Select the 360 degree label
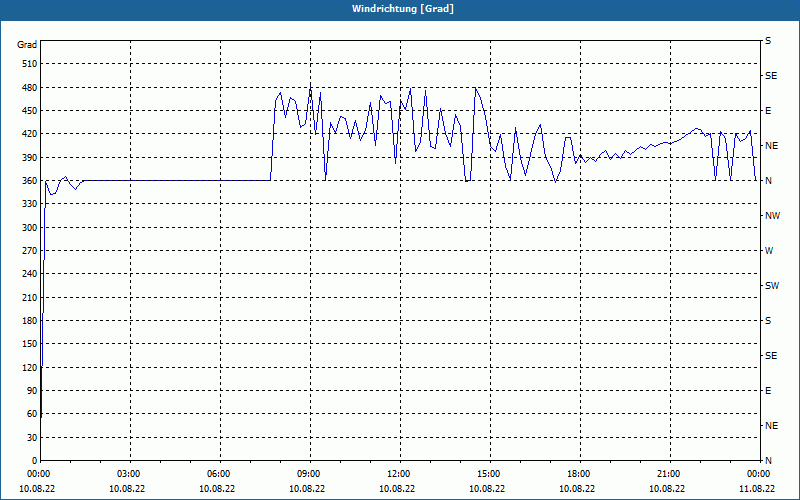Image resolution: width=800 pixels, height=500 pixels. [x=30, y=181]
